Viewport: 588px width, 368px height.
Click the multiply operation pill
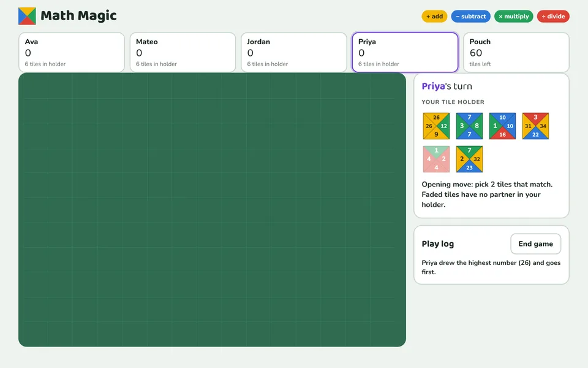click(513, 16)
